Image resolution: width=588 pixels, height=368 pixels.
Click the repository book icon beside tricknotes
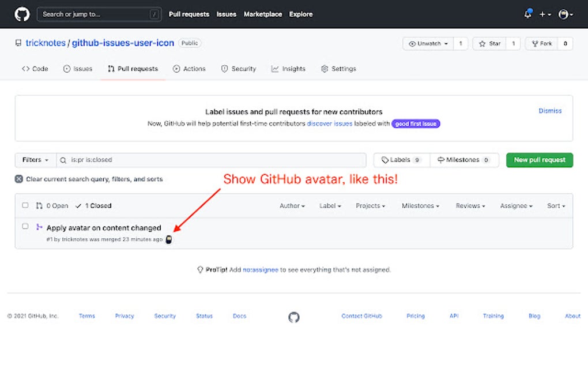(x=18, y=42)
